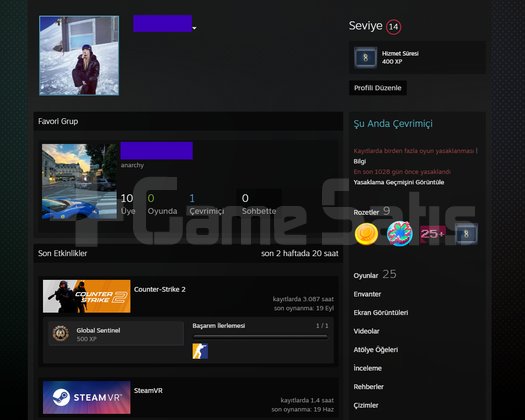Viewport: 525px width, 420px height.
Task: Open the colorful flower badge icon
Action: (x=399, y=234)
